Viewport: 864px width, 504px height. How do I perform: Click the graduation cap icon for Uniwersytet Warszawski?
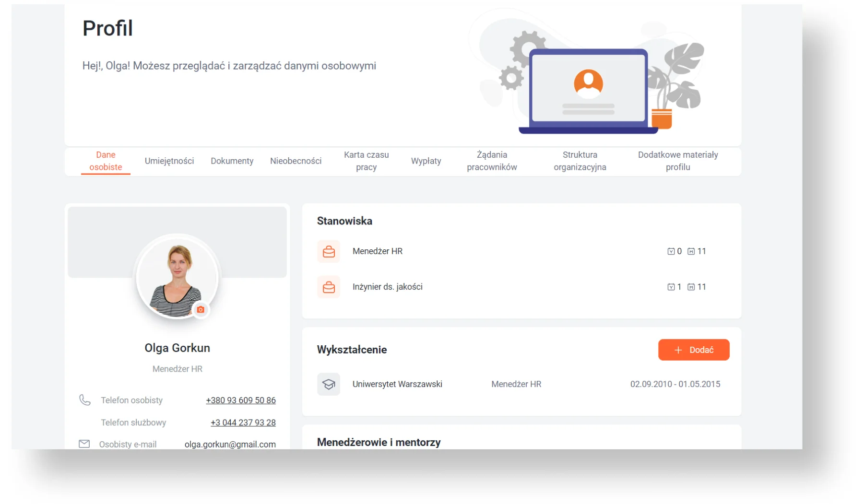[x=329, y=384]
